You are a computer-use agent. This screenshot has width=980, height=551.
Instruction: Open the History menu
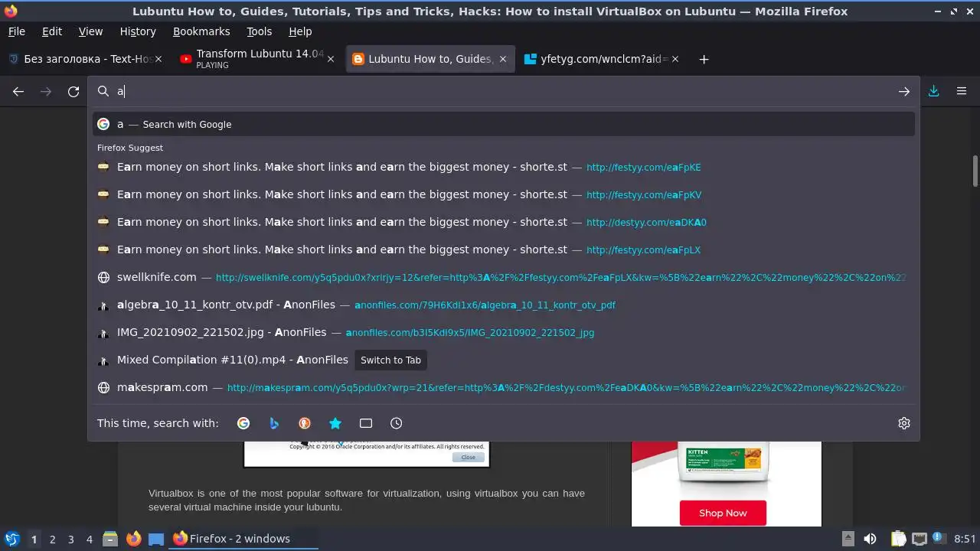138,31
